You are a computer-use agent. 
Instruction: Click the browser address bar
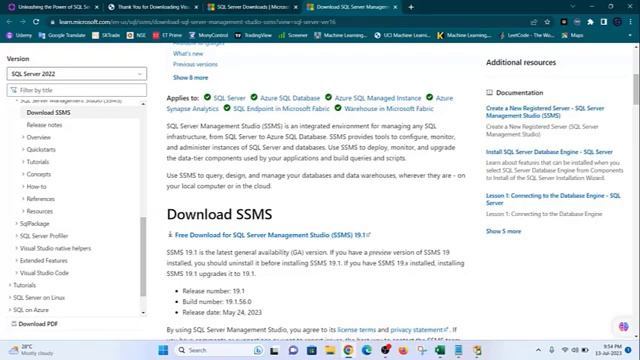(x=286, y=22)
